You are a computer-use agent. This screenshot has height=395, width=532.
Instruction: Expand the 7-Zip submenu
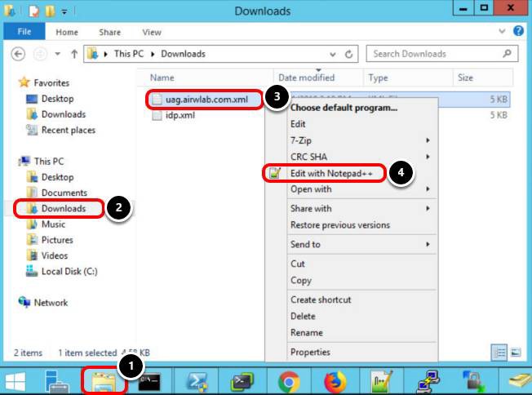(428, 140)
